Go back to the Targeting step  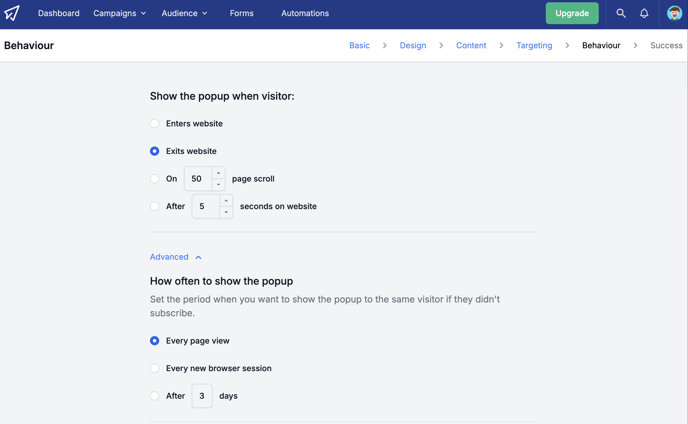[534, 45]
